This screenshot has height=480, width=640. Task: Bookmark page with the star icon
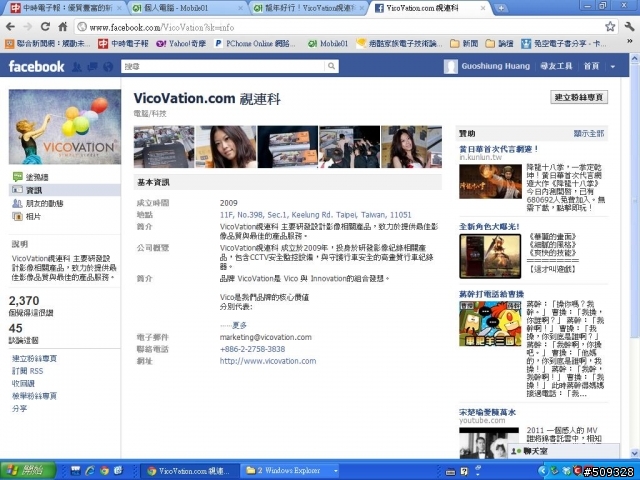[610, 27]
